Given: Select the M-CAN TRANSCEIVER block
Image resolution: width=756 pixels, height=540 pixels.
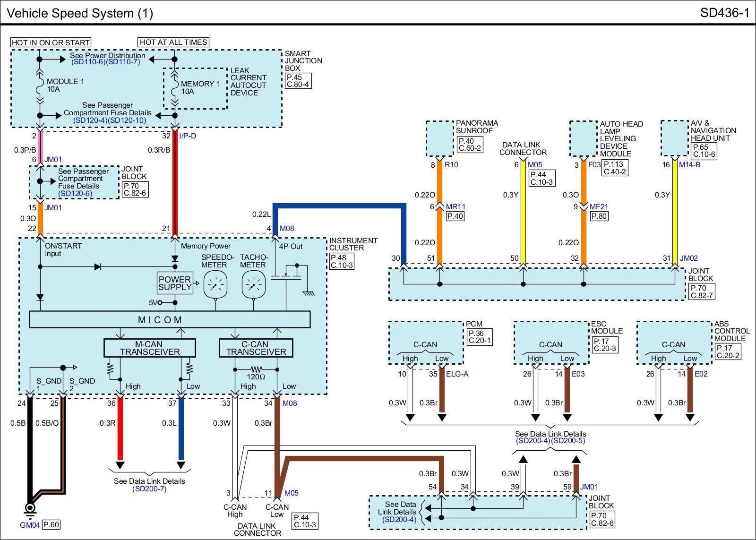Looking at the screenshot, I should [150, 348].
